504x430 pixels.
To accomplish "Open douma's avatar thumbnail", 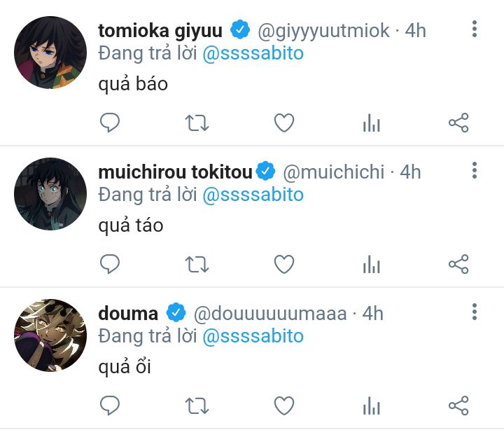I will [x=50, y=335].
